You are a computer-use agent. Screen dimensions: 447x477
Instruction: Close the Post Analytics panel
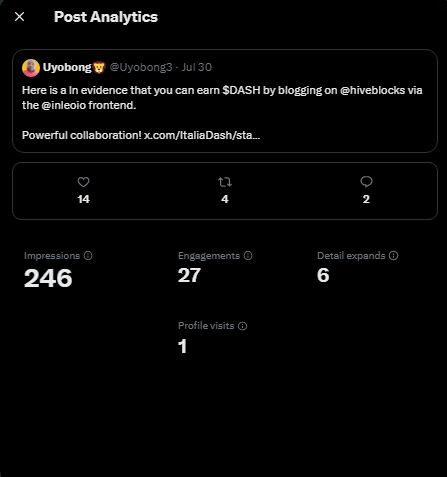(20, 17)
